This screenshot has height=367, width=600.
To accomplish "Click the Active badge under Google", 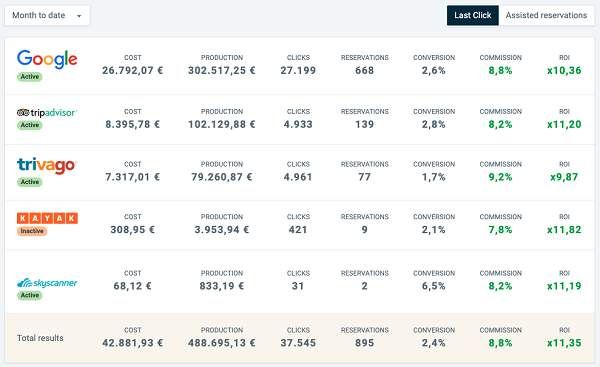I will 29,77.
